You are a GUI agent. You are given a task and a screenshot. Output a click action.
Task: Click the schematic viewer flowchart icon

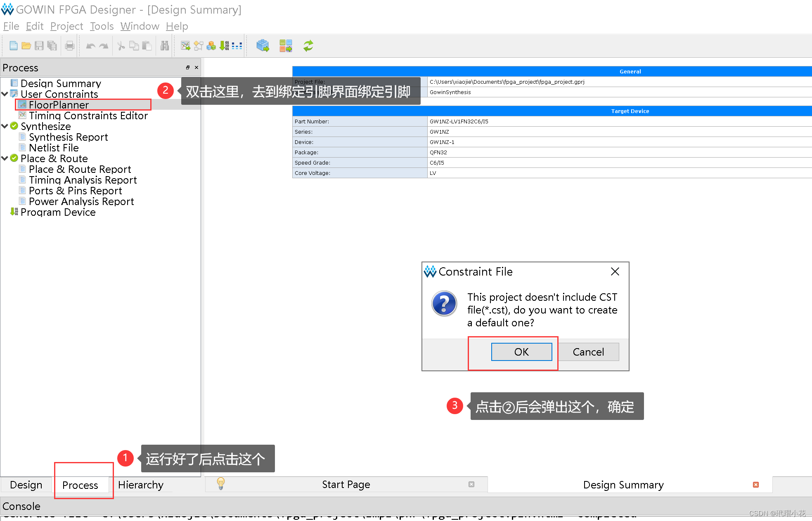(199, 46)
